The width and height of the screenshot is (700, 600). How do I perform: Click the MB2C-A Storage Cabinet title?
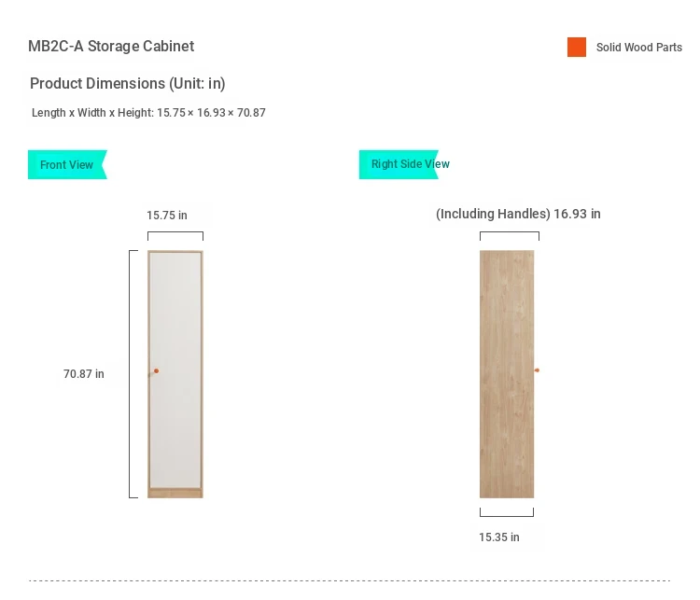111,46
